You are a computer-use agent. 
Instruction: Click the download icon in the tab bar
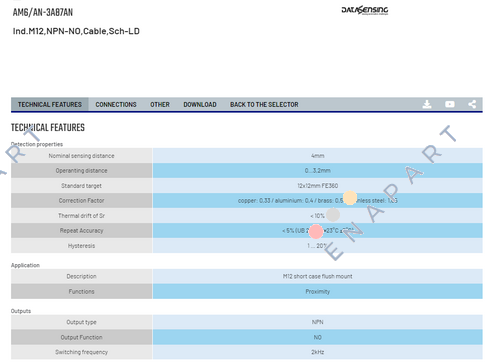pyautogui.click(x=427, y=104)
